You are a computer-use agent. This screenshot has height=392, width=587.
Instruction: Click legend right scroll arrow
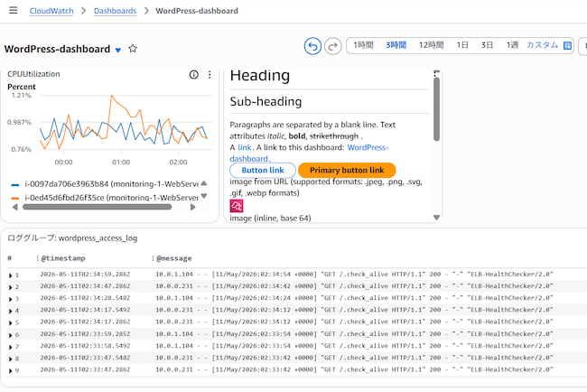coord(192,207)
